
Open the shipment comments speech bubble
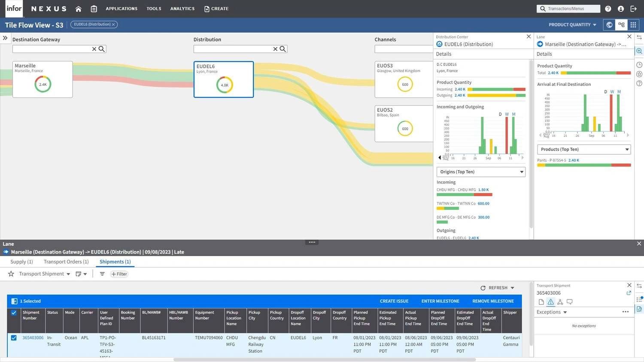(x=569, y=302)
